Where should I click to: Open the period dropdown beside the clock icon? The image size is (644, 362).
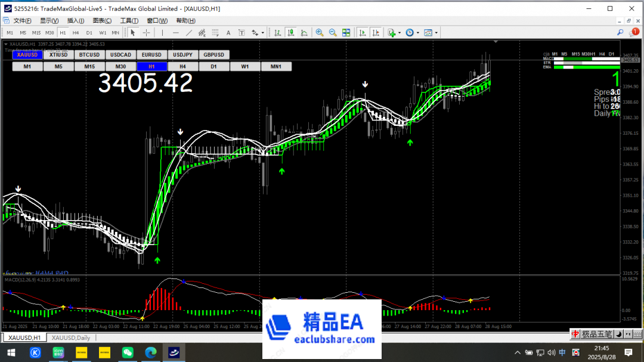point(417,32)
